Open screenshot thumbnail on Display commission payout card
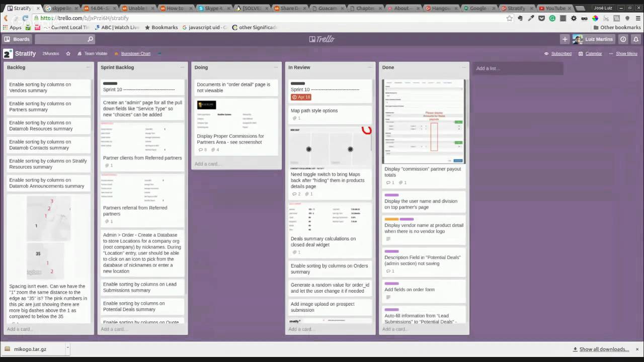This screenshot has height=362, width=644. coord(423,122)
